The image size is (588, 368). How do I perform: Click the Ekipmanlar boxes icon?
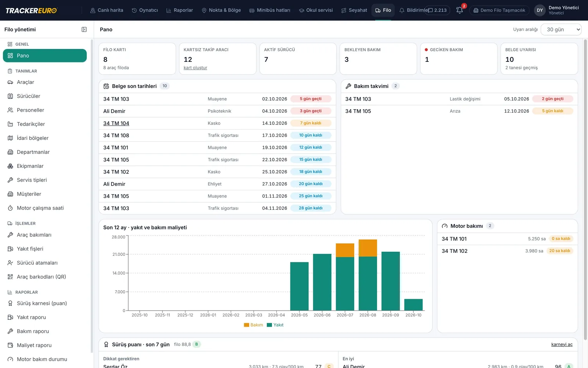click(10, 166)
